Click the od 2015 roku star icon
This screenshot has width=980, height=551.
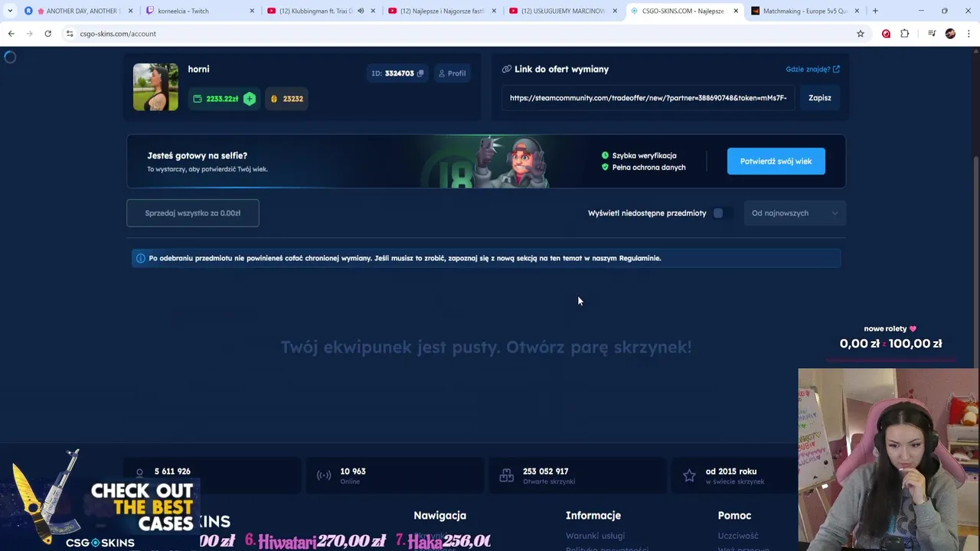[x=690, y=476]
